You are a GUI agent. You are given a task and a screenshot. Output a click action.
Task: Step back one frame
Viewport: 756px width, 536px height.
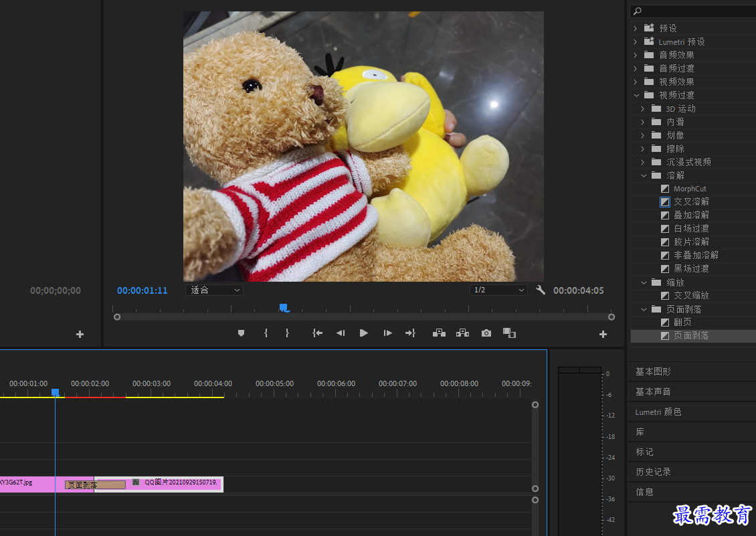(341, 333)
